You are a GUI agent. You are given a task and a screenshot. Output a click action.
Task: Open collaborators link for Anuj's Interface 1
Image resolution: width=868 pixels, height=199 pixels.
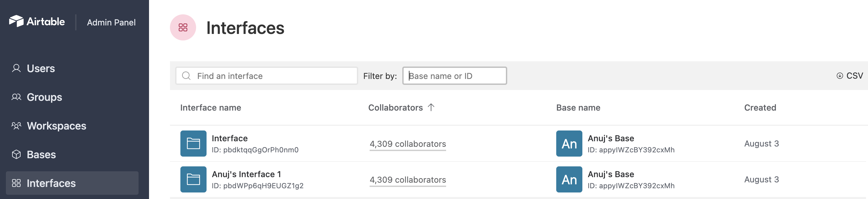[408, 180]
